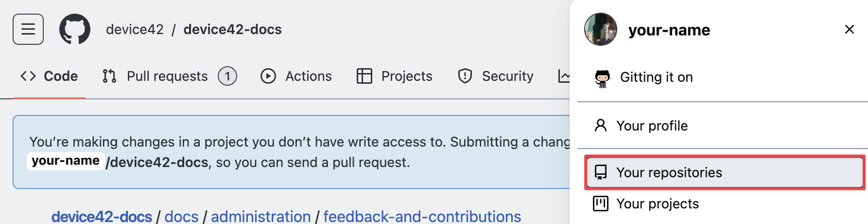Click the Gitting it on status emoji
Screen dimensions: 868x224
602,78
